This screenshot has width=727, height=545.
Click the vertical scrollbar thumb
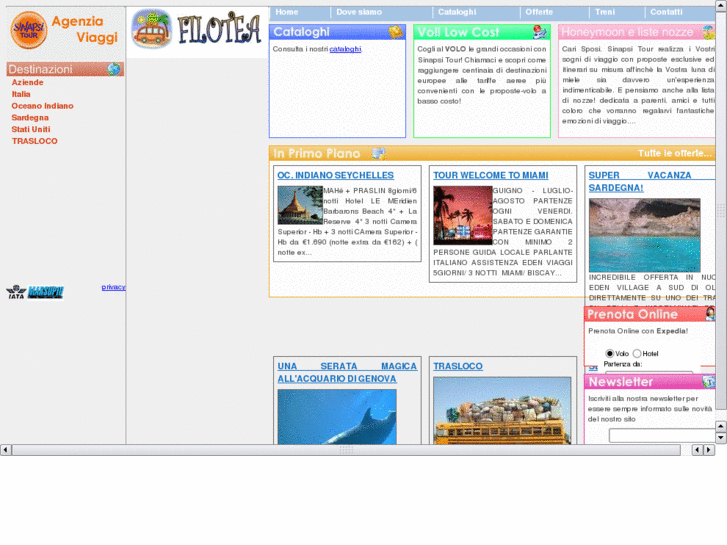tap(721, 210)
